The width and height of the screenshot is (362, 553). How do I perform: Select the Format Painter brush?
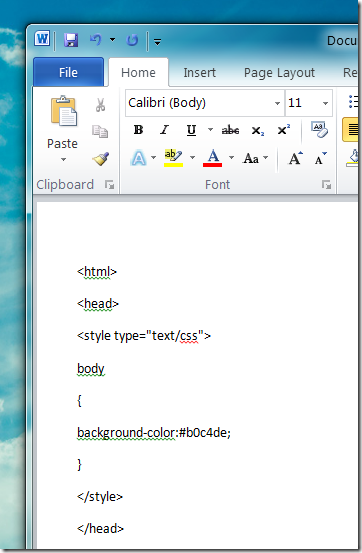click(101, 159)
